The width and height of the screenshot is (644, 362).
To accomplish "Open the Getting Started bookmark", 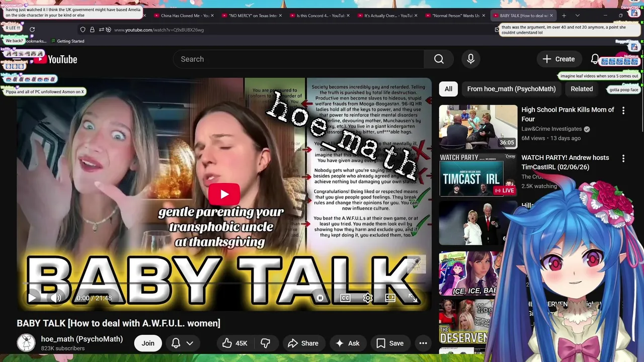I will [67, 41].
